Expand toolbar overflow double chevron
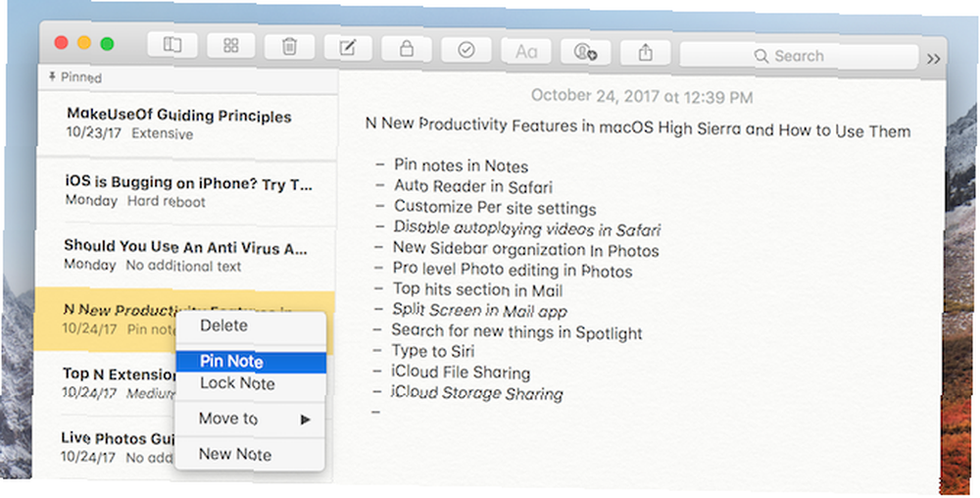 934,59
